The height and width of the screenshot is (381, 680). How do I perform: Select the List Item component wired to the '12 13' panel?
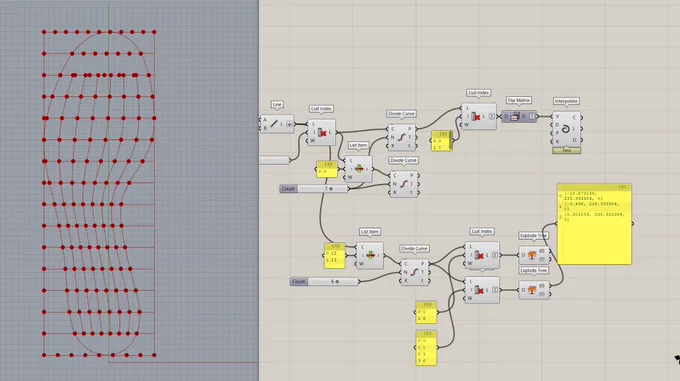369,256
